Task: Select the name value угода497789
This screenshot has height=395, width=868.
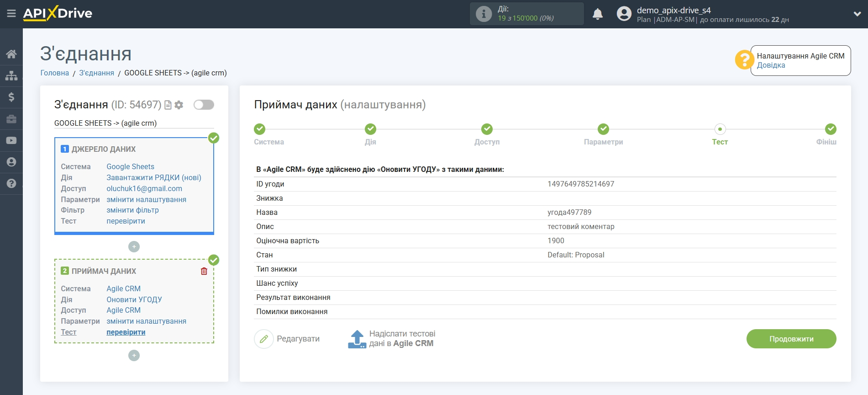Action: pyautogui.click(x=569, y=212)
